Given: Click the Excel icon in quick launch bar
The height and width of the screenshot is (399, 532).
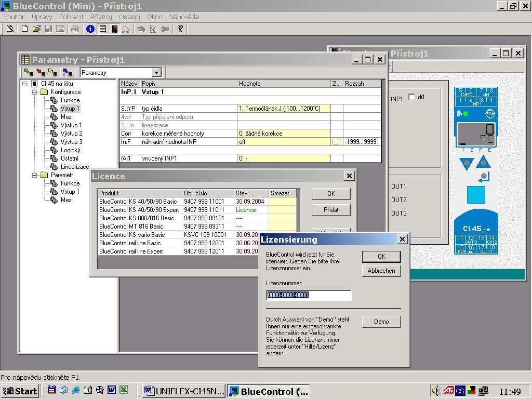Looking at the screenshot, I should [x=124, y=390].
